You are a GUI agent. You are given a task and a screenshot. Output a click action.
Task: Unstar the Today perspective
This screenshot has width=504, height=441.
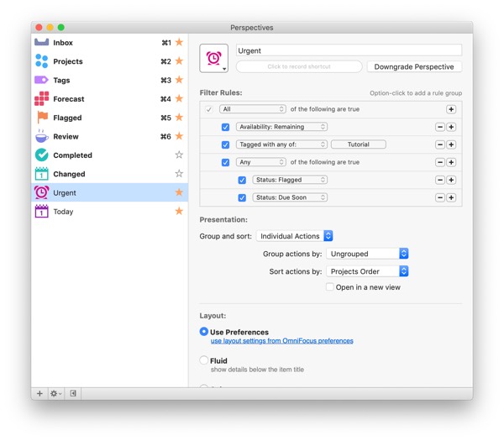click(179, 211)
